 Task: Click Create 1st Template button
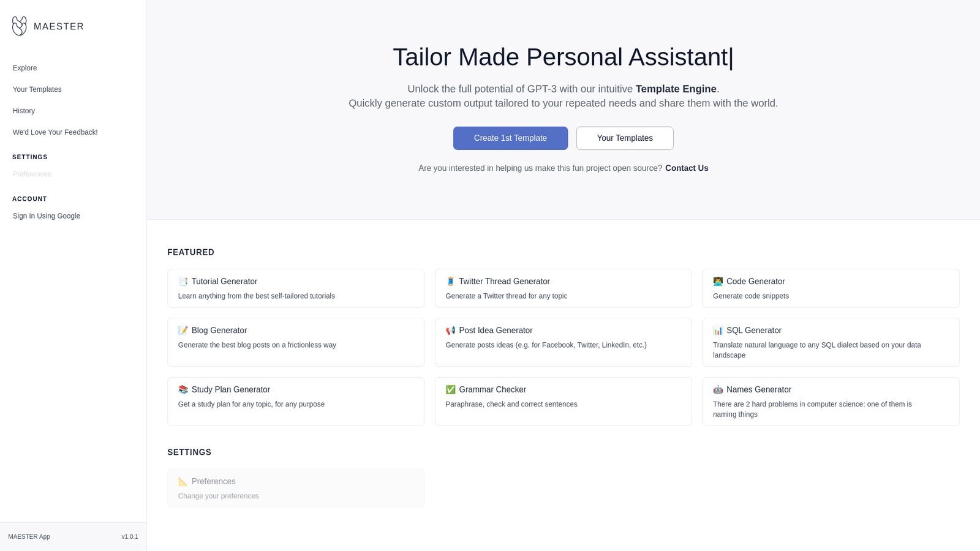pos(510,138)
